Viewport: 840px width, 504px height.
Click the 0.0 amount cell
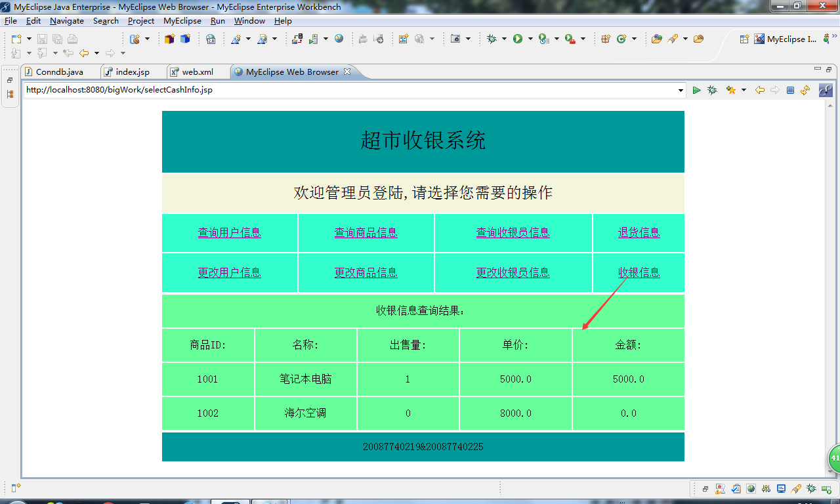(x=629, y=413)
